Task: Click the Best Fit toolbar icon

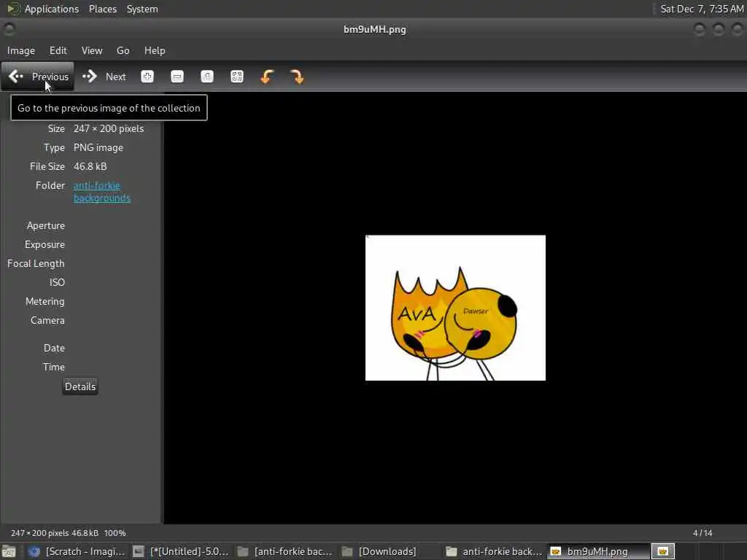Action: pyautogui.click(x=237, y=76)
